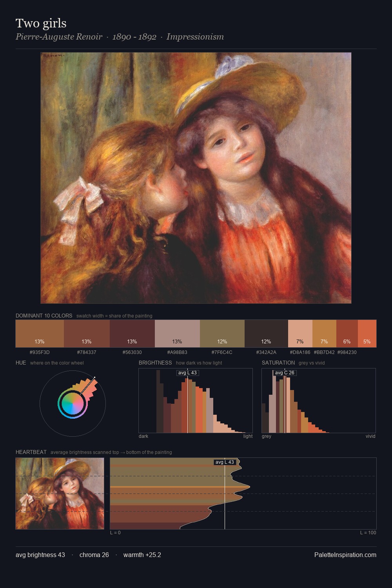Select the #BB7D42 ochre swatch
392x588 pixels.
click(x=324, y=334)
